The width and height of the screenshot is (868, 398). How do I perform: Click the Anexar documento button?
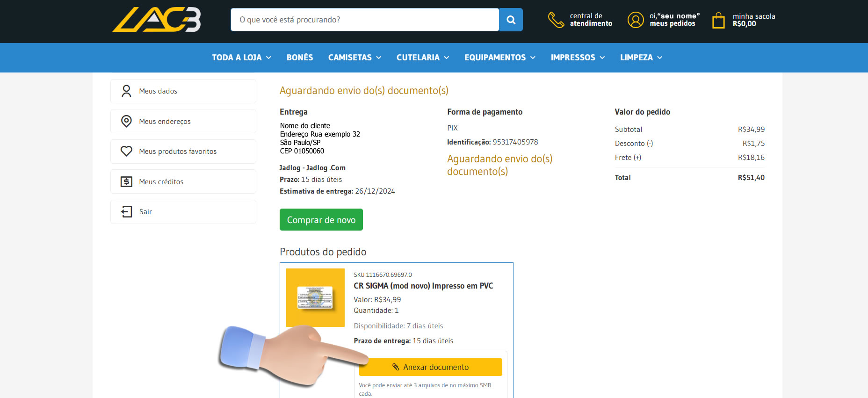[430, 367]
